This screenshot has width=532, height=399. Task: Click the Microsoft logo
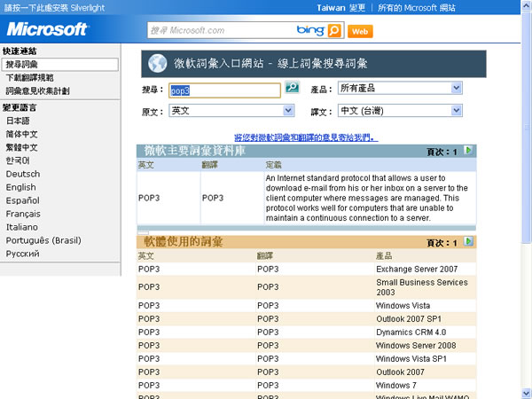pos(47,29)
